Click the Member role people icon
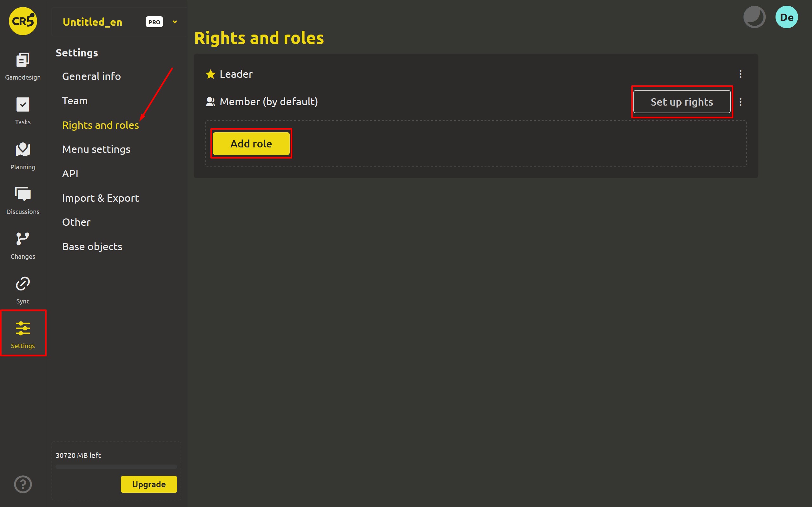 (x=210, y=101)
